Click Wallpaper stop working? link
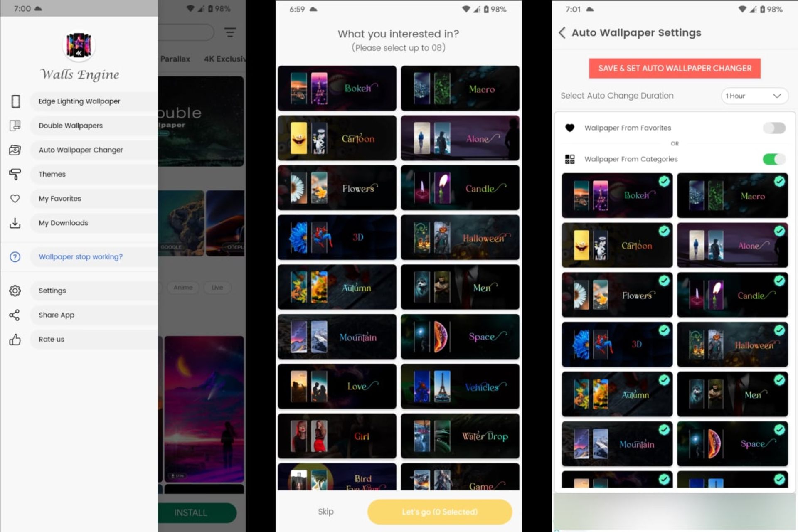The width and height of the screenshot is (798, 532). (x=80, y=256)
